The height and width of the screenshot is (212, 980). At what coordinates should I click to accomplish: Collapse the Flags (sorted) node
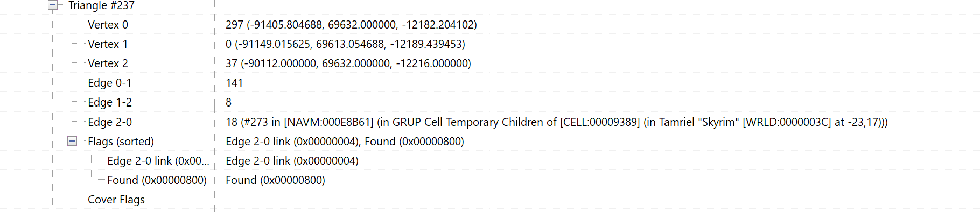click(x=72, y=141)
